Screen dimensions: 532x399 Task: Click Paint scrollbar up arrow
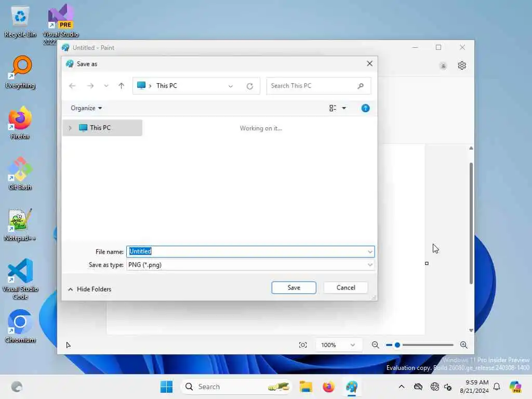(471, 148)
